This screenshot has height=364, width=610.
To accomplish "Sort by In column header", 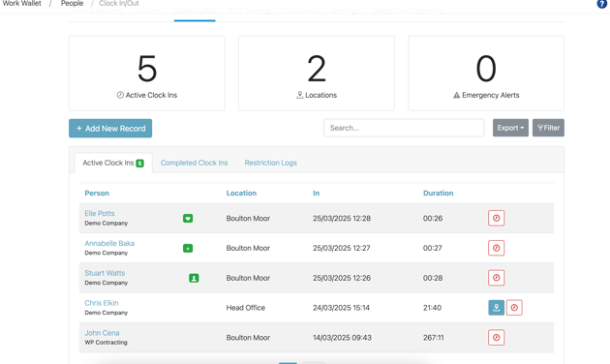I will coord(316,193).
